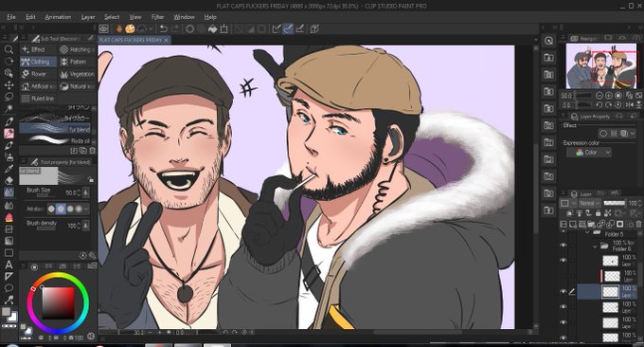Screen dimensions: 644x347
Task: Open palette color dropdown in Layer panel
Action: (569, 203)
